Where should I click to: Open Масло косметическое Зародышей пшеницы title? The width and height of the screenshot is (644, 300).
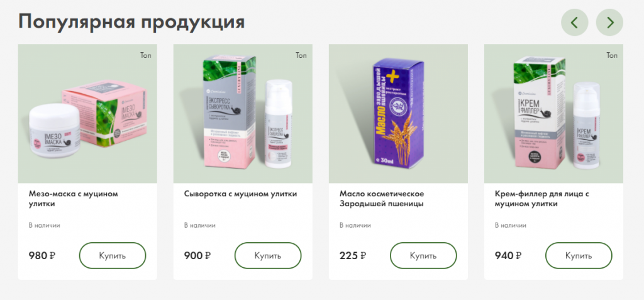point(382,199)
